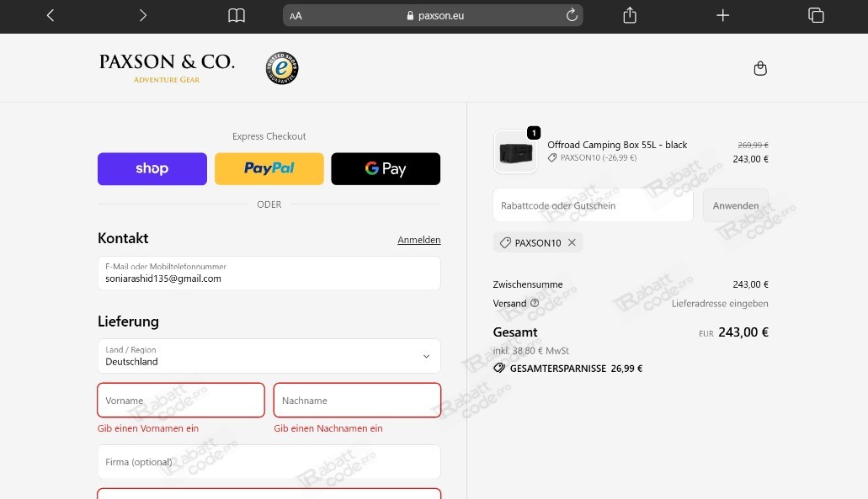Open the Land / Region dropdown
The image size is (868, 499).
pos(269,356)
